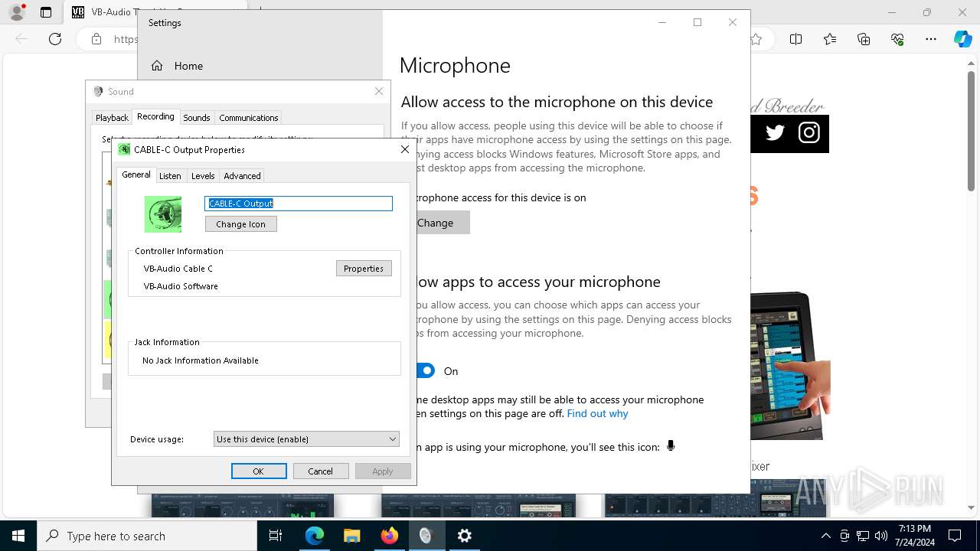Open network icon in system tray
The width and height of the screenshot is (980, 551).
863,536
